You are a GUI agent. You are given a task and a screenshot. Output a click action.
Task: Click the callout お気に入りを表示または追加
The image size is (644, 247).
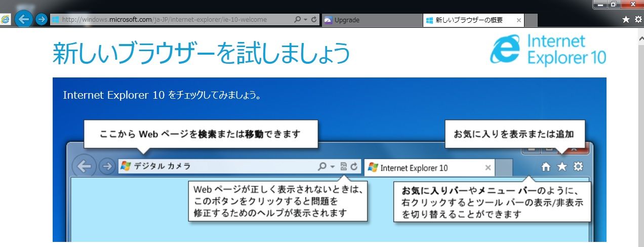pyautogui.click(x=515, y=134)
